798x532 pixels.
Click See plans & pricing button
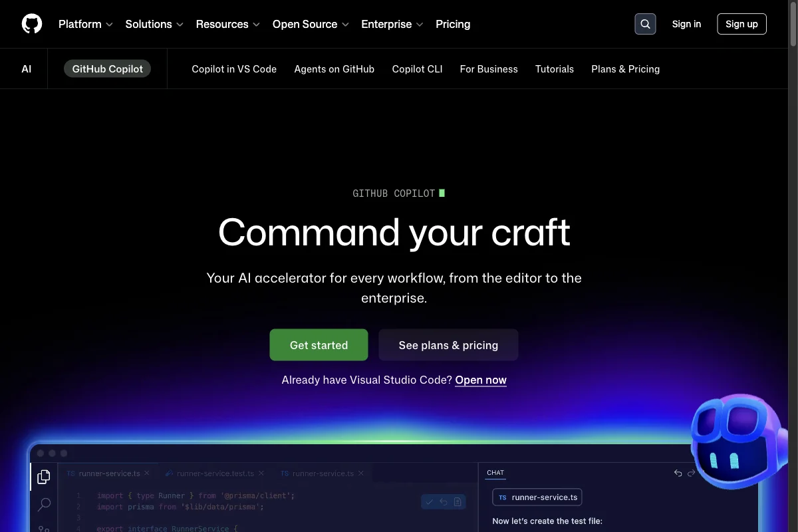pyautogui.click(x=448, y=345)
